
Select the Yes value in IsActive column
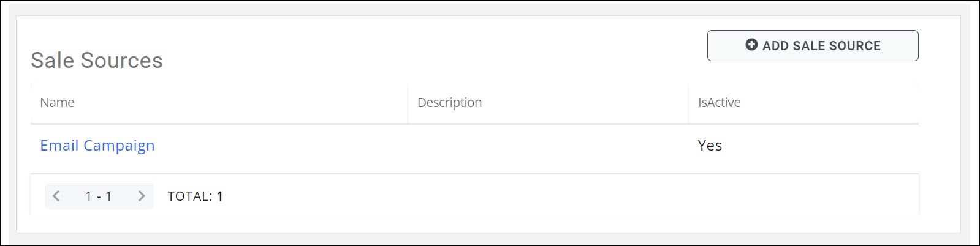(710, 146)
